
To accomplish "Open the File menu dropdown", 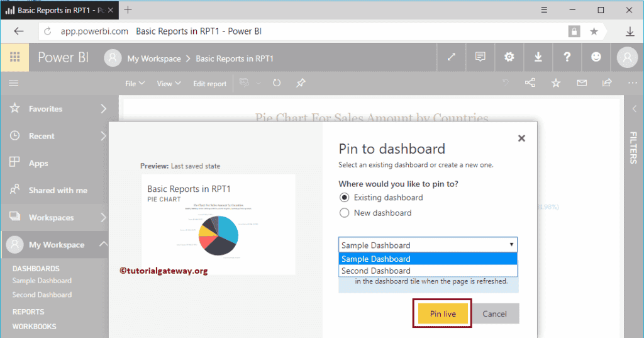I will (135, 84).
